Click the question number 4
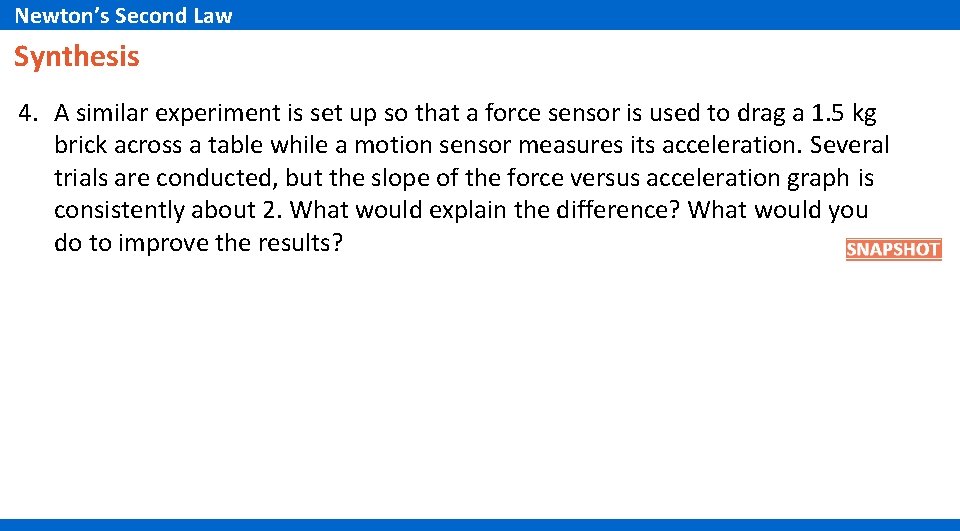The image size is (960, 531). click(28, 113)
